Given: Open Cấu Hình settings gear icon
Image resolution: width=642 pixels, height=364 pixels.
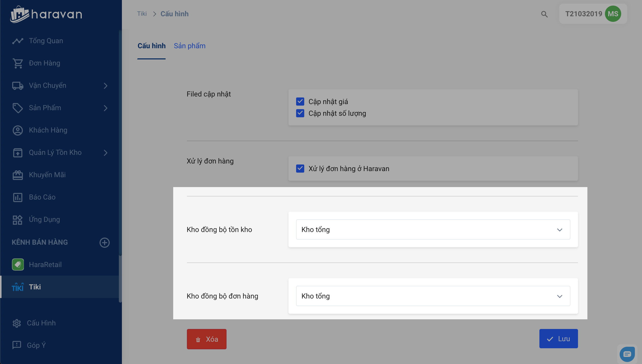Looking at the screenshot, I should pos(17,323).
